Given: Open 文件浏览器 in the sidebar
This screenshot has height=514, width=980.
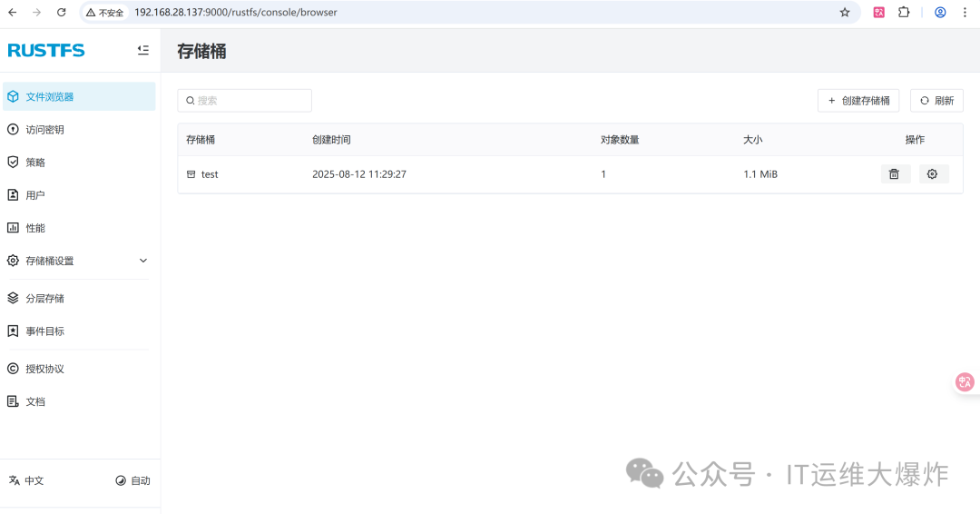Looking at the screenshot, I should (79, 96).
